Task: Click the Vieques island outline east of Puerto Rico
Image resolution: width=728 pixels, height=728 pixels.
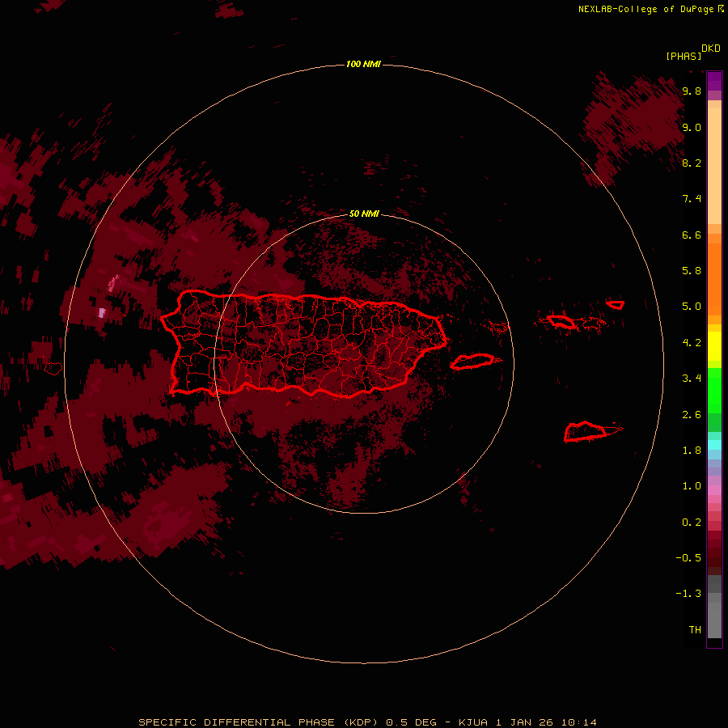Action: pyautogui.click(x=472, y=362)
